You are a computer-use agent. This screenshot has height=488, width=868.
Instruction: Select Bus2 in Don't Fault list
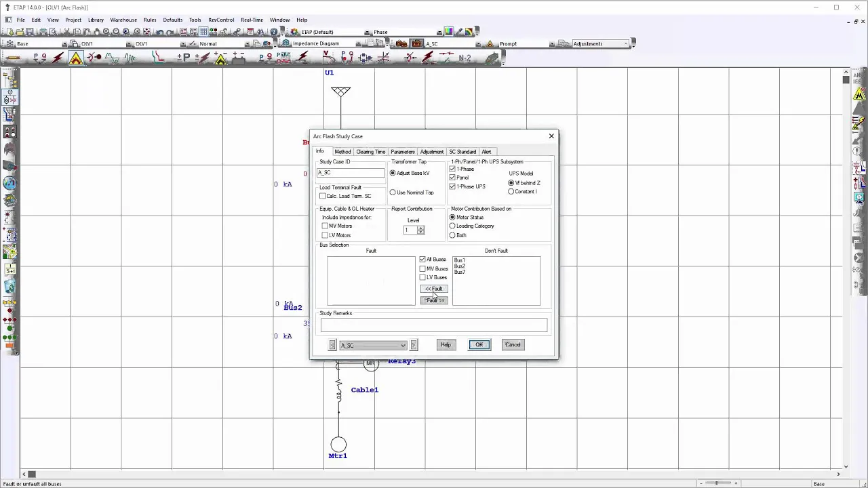[460, 266]
